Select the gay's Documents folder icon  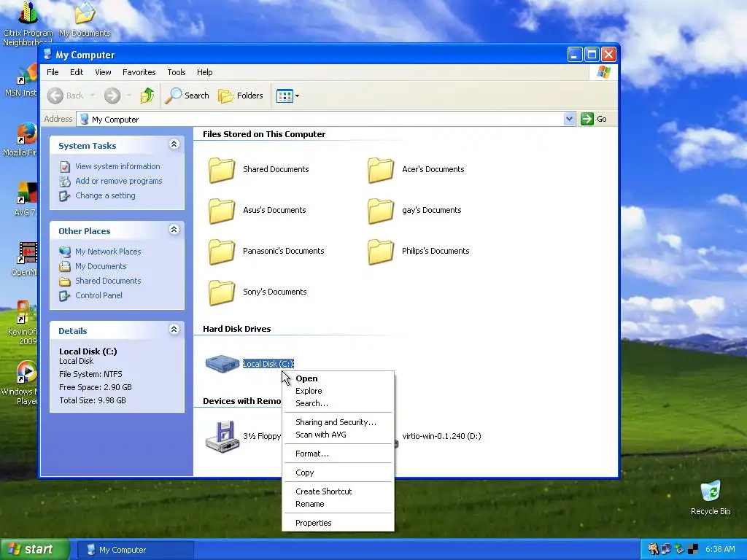381,211
